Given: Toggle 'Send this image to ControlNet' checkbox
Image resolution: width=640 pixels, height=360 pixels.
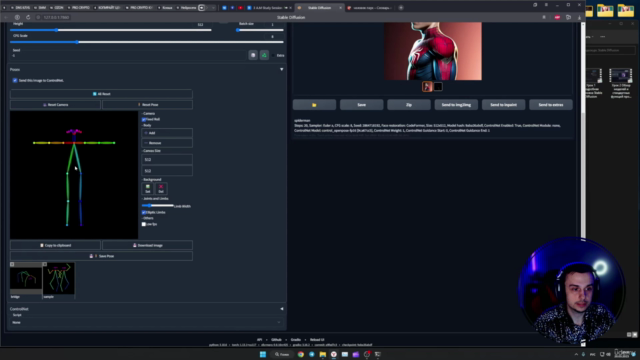Looking at the screenshot, I should pyautogui.click(x=15, y=80).
